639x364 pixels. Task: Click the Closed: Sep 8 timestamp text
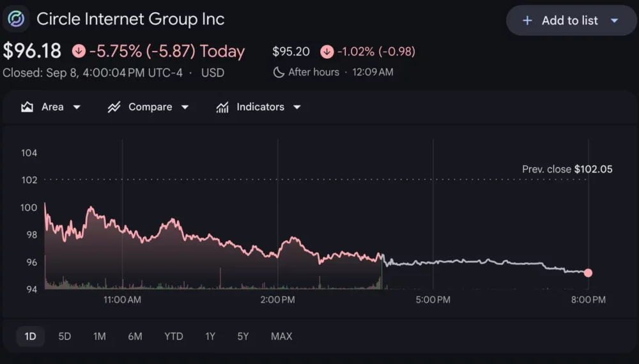coord(93,73)
